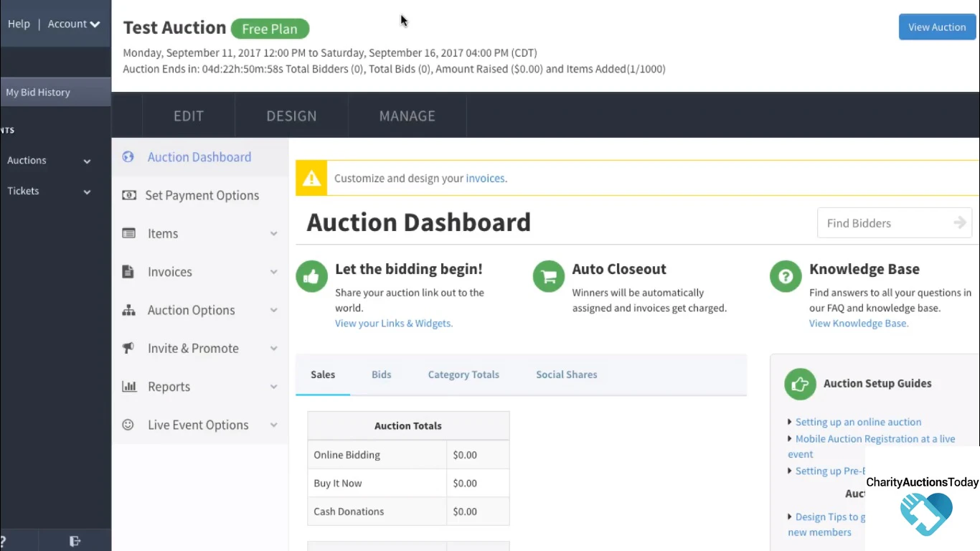Image resolution: width=980 pixels, height=551 pixels.
Task: Click the yellow warning triangle icon
Action: pyautogui.click(x=311, y=179)
